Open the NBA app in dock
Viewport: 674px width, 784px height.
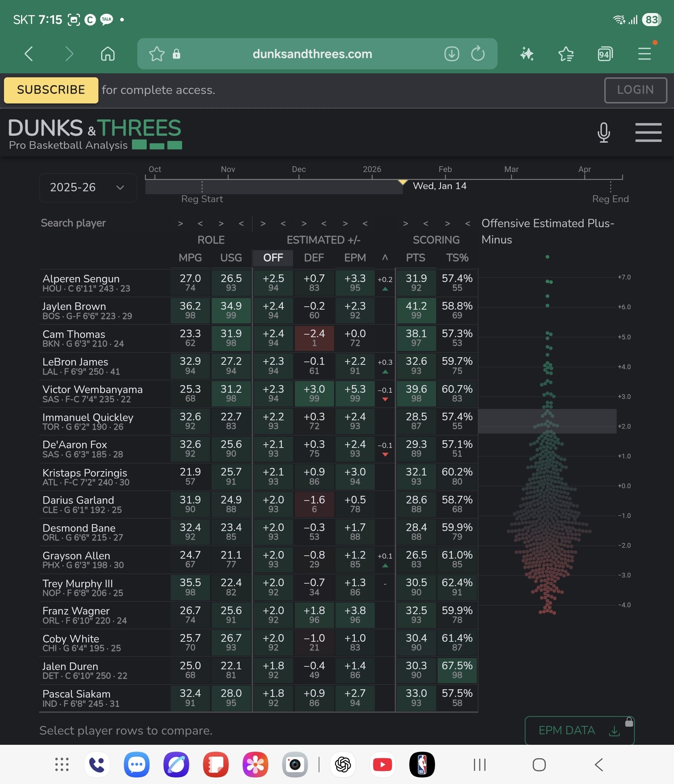pyautogui.click(x=422, y=764)
